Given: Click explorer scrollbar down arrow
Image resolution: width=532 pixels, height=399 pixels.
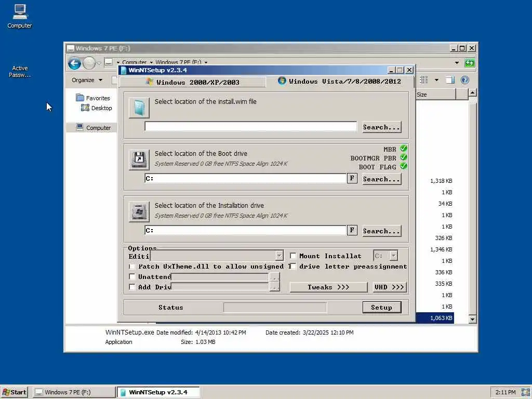Looking at the screenshot, I should click(x=472, y=319).
